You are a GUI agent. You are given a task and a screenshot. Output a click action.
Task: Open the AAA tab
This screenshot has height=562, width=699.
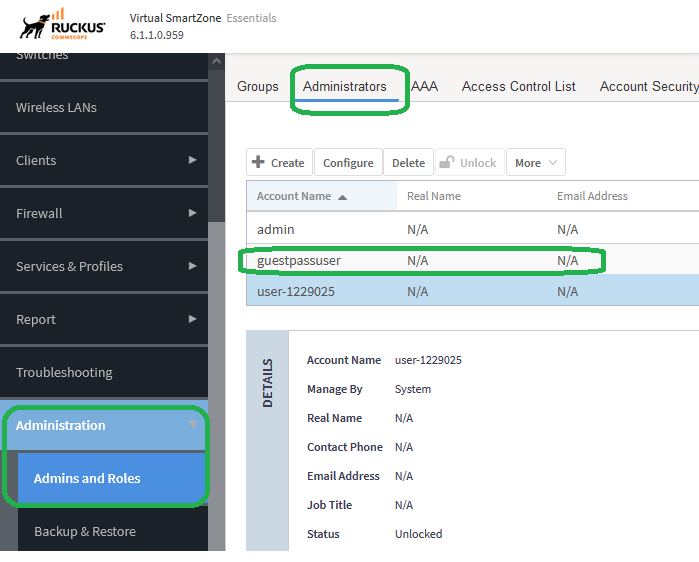(424, 87)
